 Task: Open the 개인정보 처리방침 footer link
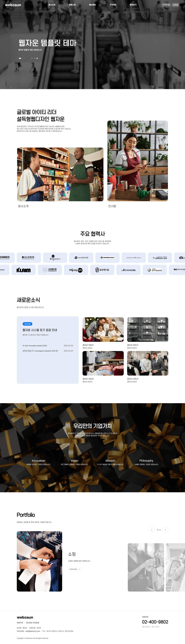point(33,622)
